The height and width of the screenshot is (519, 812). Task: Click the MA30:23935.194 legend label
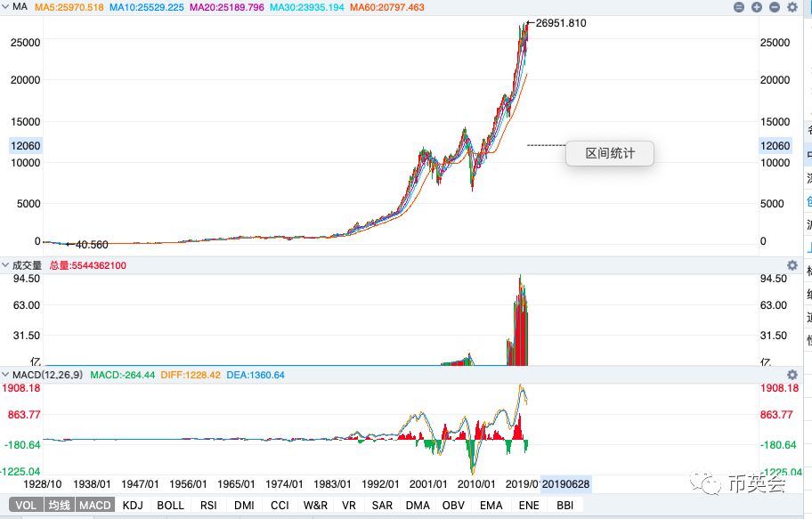point(306,7)
